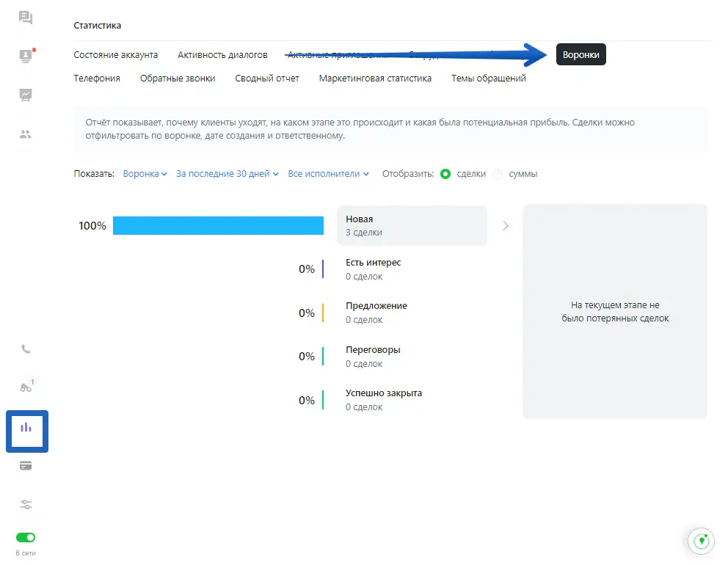Open the statistics bar chart icon
Viewport: 728px width, 565px height.
pyautogui.click(x=26, y=428)
